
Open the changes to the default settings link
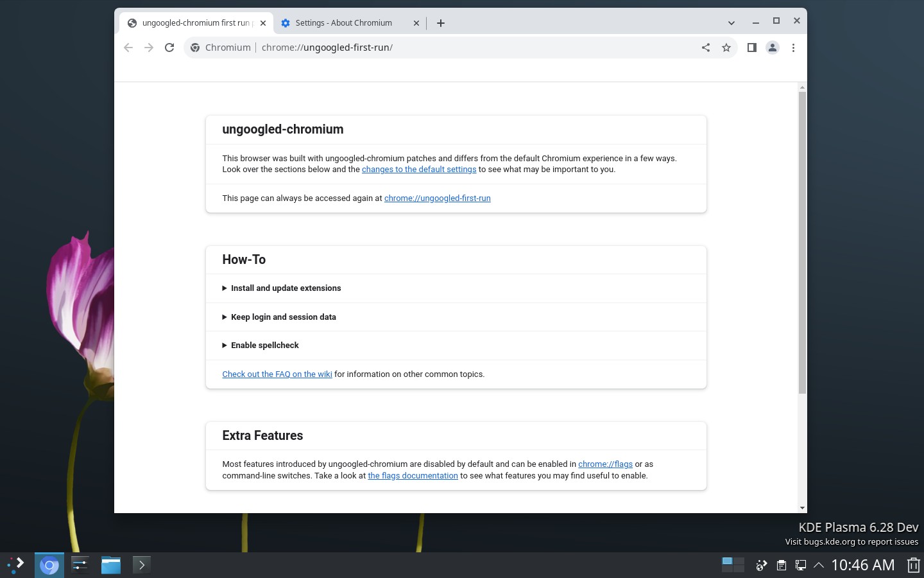click(x=419, y=170)
